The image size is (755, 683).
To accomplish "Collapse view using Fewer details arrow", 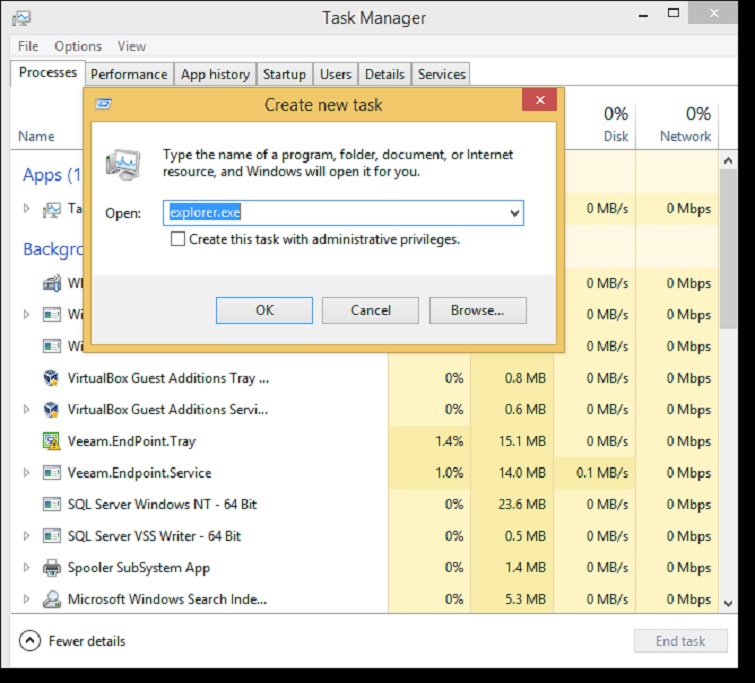I will pyautogui.click(x=30, y=641).
